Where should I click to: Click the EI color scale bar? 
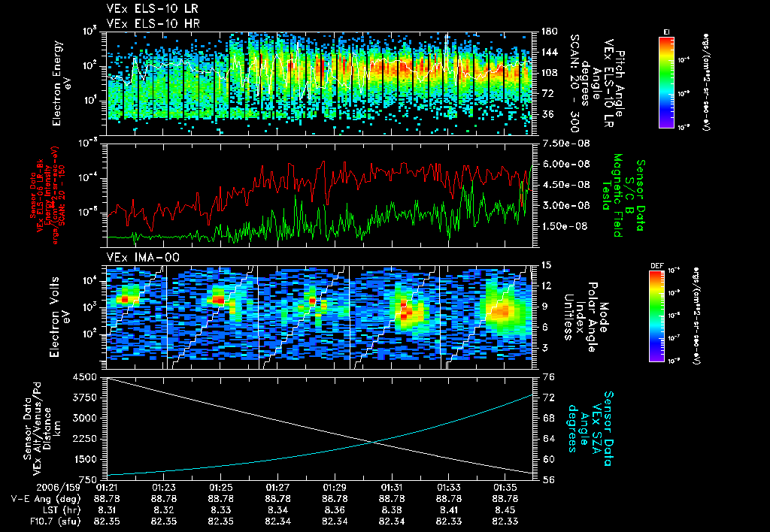pos(666,82)
